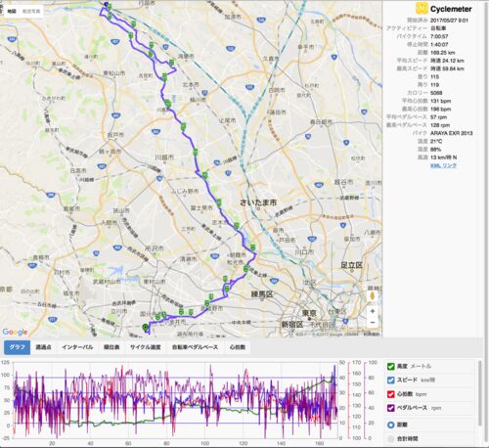Click the 131 bpm average heart rate
The height and width of the screenshot is (448, 489).
(440, 101)
